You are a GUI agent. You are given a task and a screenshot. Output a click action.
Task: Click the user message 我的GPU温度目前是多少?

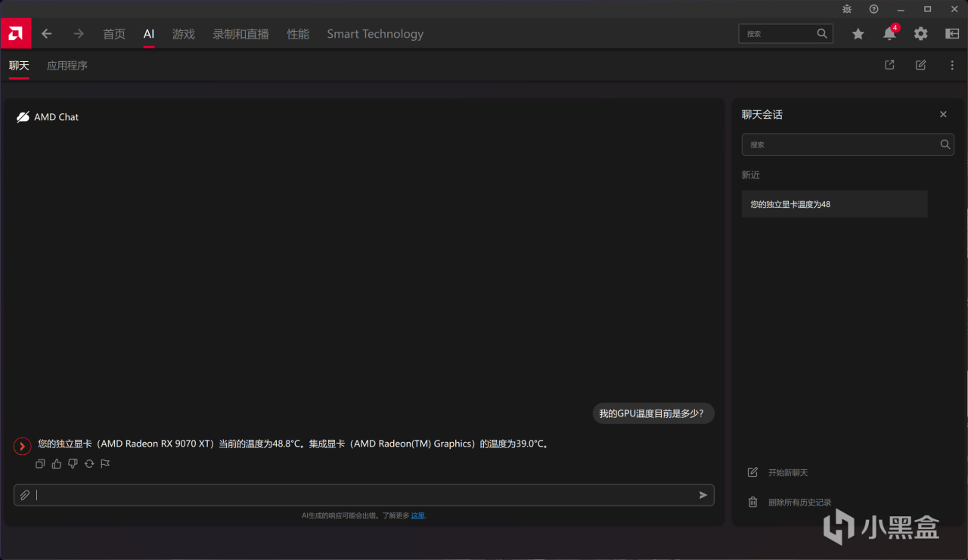click(x=652, y=413)
